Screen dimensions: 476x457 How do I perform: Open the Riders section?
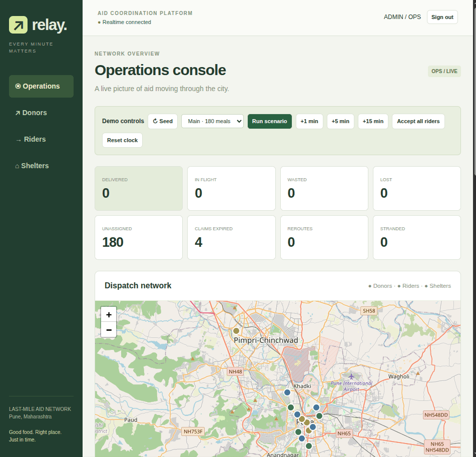coord(41,139)
